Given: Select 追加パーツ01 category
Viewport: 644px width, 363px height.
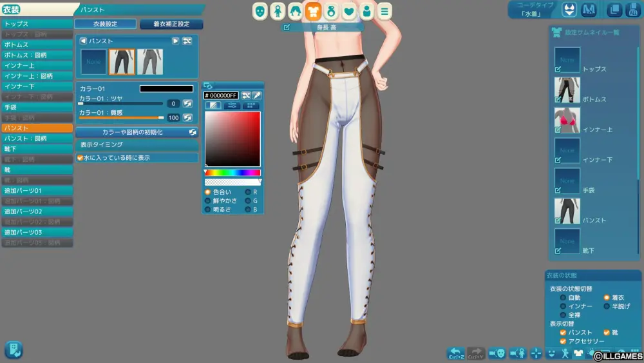Looking at the screenshot, I should [37, 191].
